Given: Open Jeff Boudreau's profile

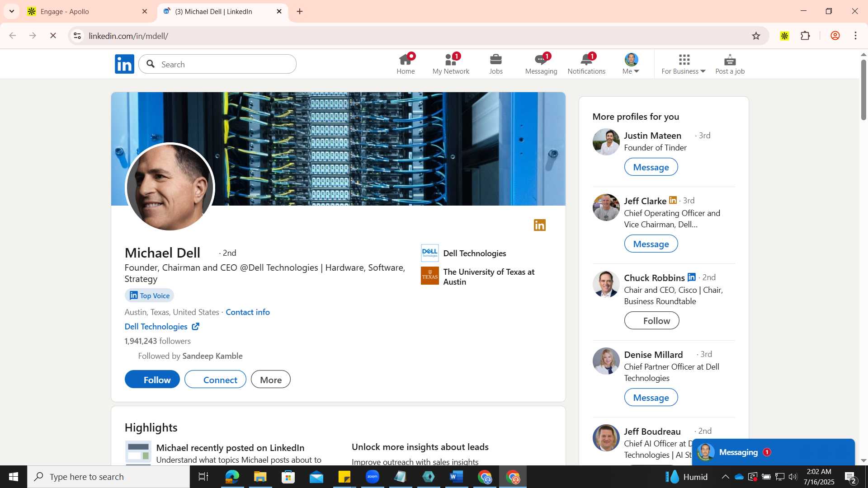Looking at the screenshot, I should click(652, 432).
